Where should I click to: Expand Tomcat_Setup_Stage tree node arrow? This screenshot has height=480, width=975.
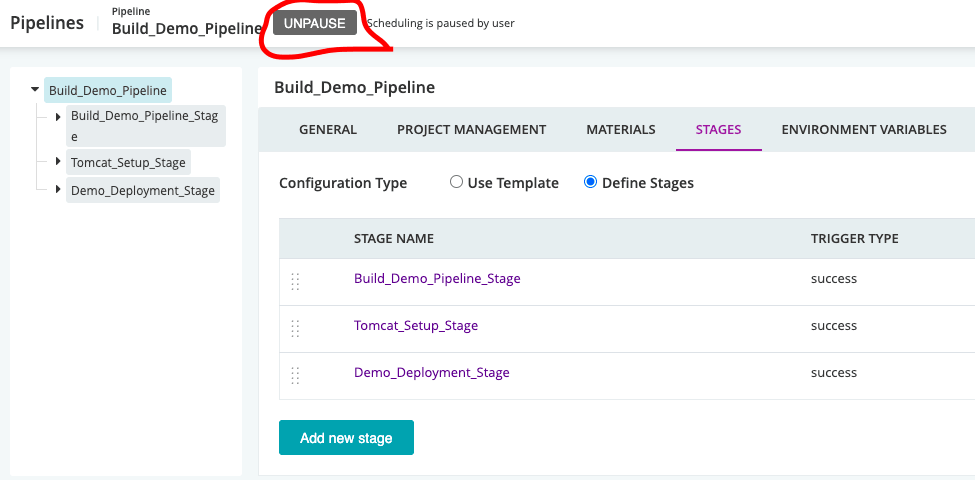[x=58, y=161]
